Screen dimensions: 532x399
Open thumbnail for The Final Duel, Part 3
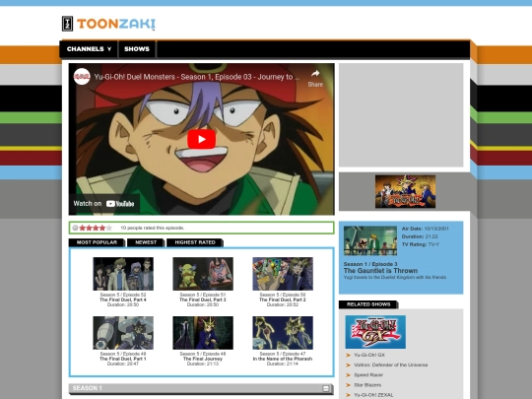click(x=203, y=274)
